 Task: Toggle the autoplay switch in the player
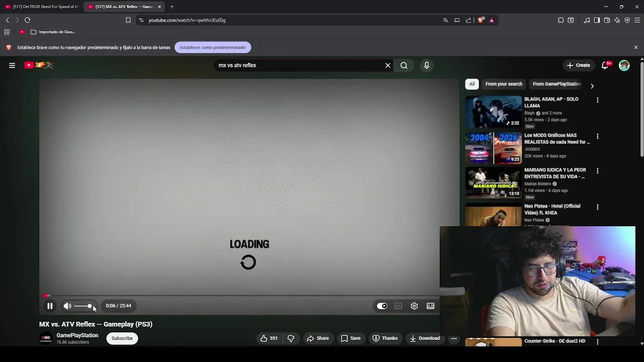382,306
